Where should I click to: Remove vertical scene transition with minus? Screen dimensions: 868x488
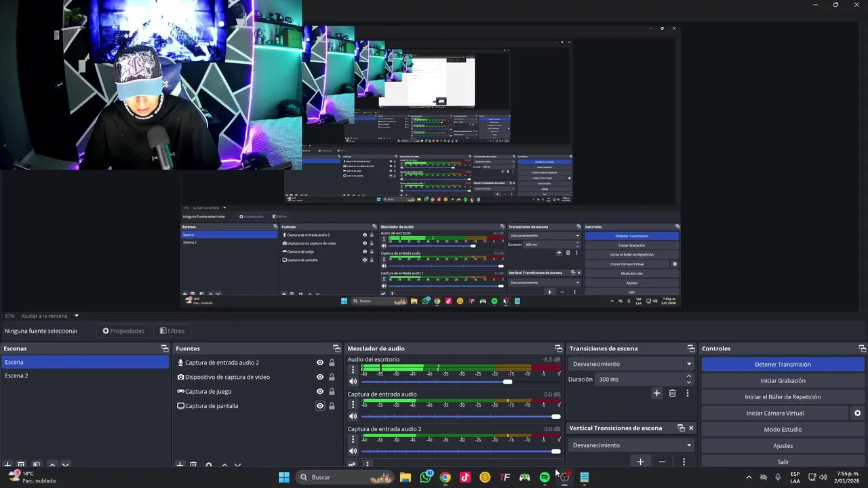tap(662, 462)
